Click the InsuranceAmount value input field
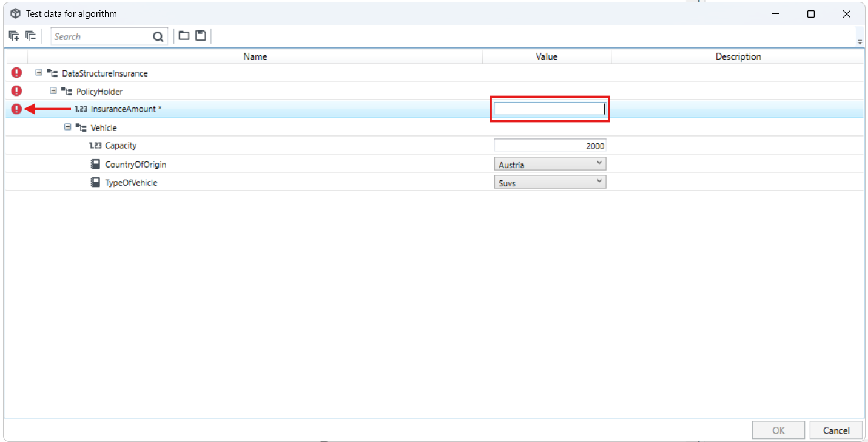868x442 pixels. [550, 109]
